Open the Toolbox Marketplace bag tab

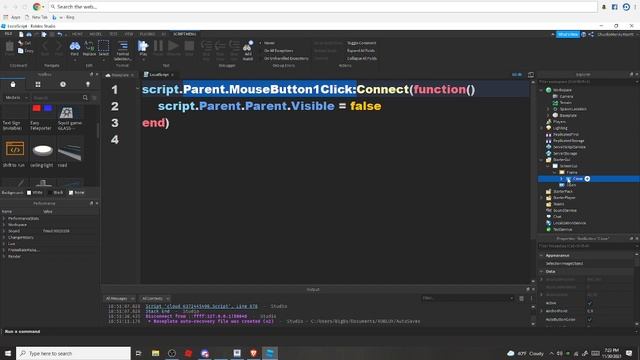point(13,84)
